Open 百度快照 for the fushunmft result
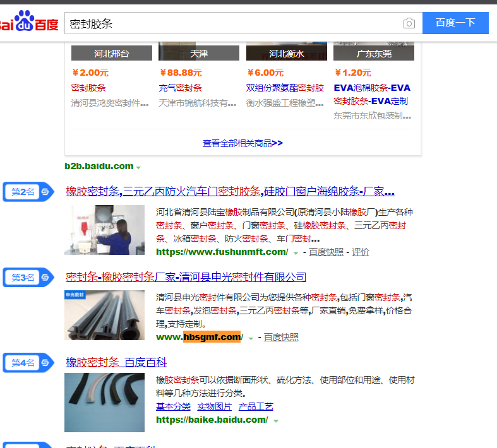 tap(326, 252)
